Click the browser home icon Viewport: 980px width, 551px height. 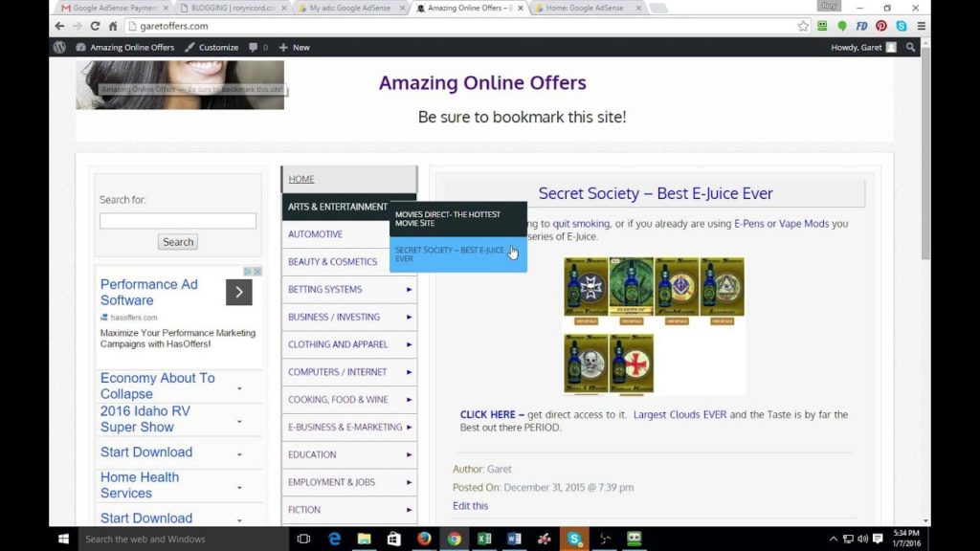pyautogui.click(x=113, y=26)
